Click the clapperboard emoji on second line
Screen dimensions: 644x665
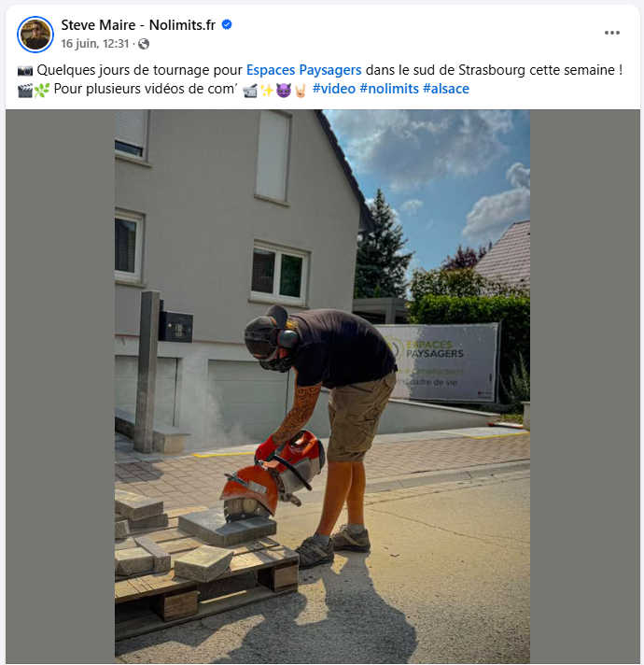[x=25, y=90]
